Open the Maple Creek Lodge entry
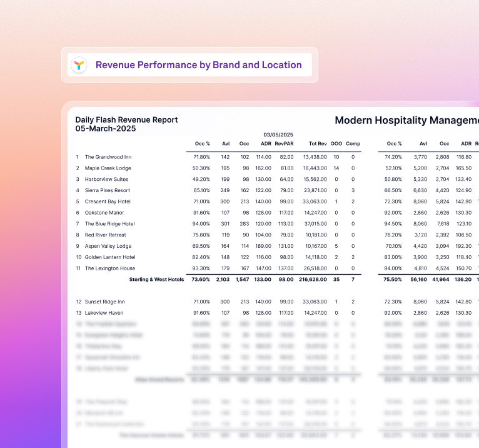The height and width of the screenshot is (448, 479). coord(108,168)
